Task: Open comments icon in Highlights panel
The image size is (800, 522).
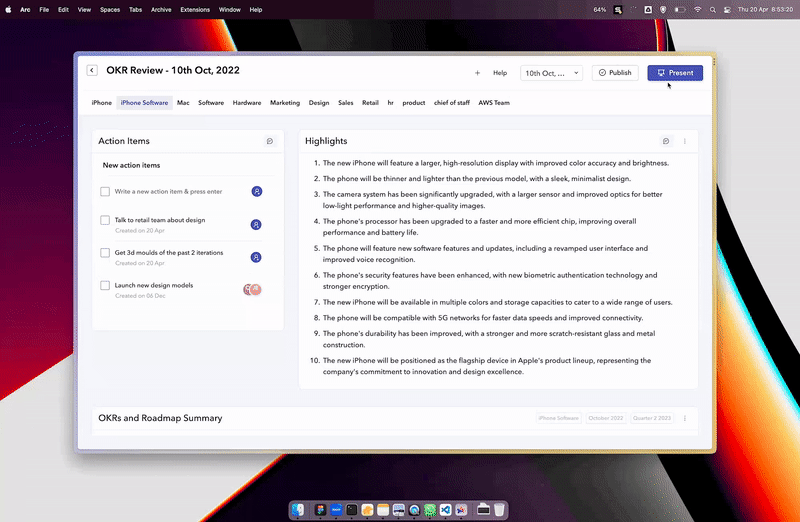Action: [667, 141]
